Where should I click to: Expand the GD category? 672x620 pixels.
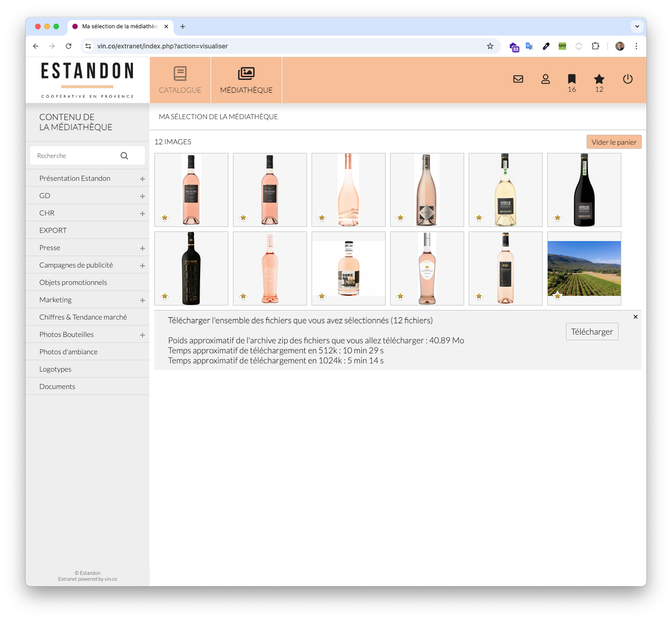point(143,196)
